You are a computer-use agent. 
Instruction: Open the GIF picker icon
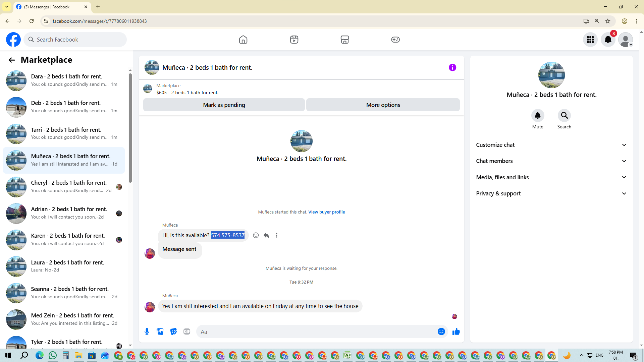coord(187,332)
